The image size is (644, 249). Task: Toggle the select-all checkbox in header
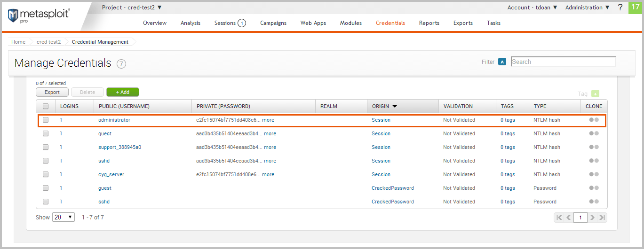point(46,106)
